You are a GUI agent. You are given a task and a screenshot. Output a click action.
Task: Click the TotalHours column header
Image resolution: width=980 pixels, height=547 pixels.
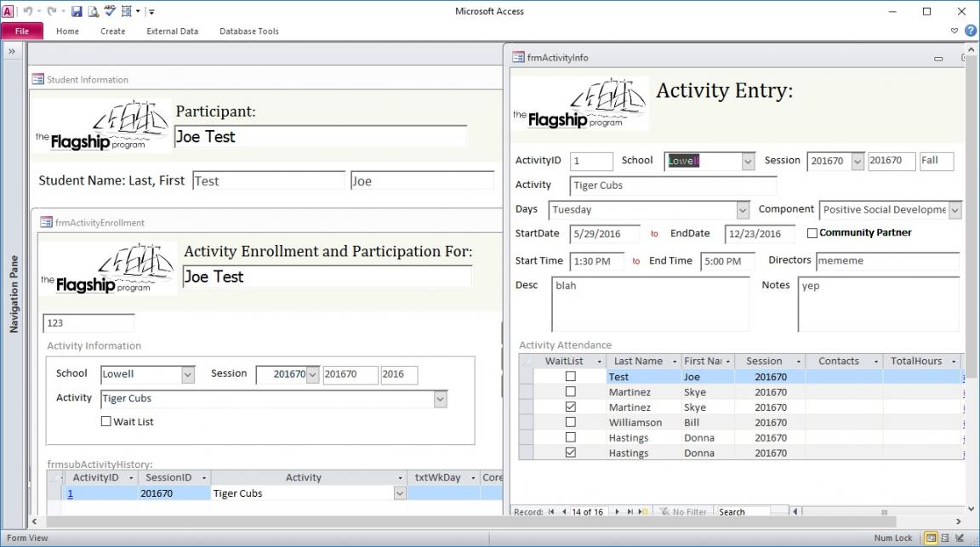pos(923,362)
